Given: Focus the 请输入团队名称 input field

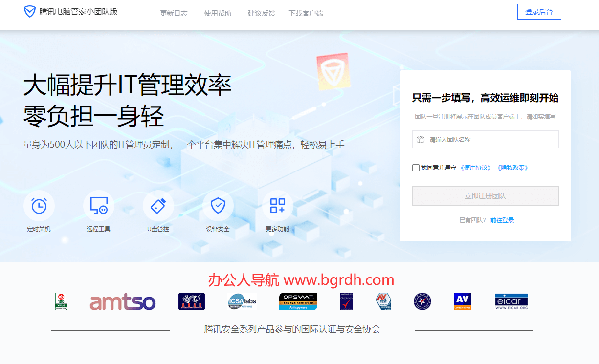Looking at the screenshot, I should [x=485, y=139].
